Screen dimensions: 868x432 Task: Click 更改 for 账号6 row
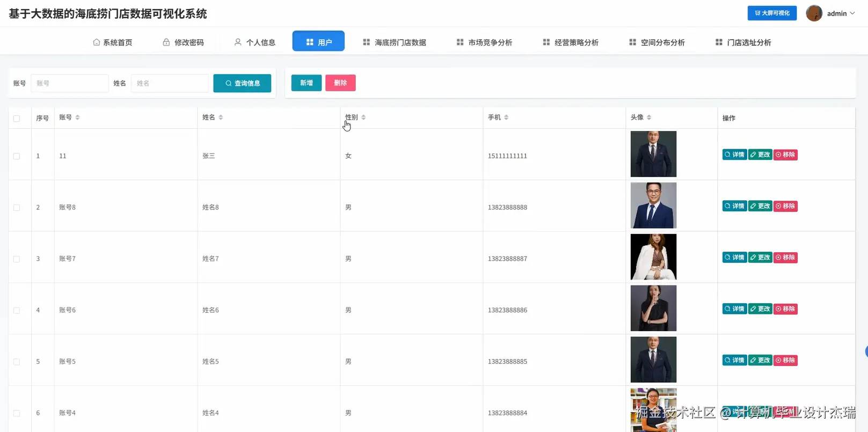point(760,309)
